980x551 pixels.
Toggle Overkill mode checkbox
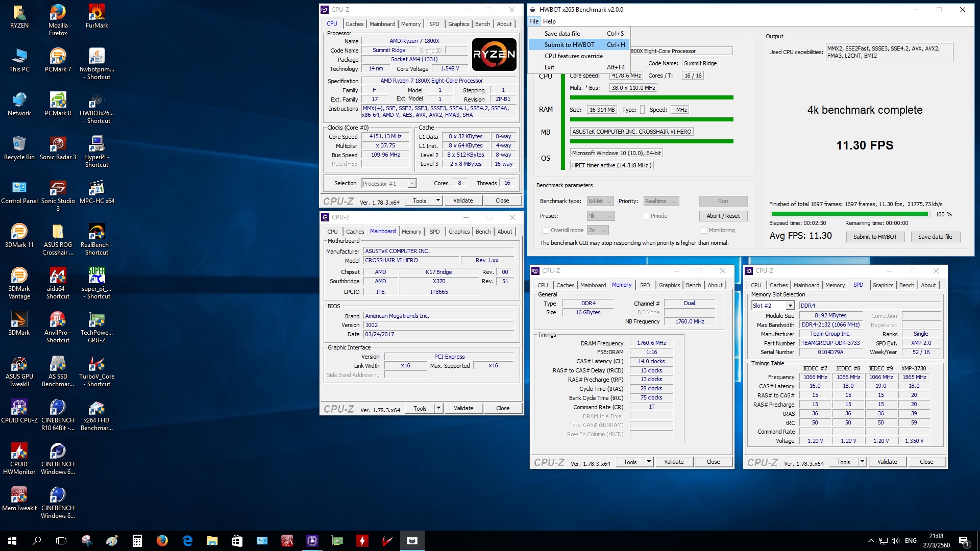tap(546, 231)
